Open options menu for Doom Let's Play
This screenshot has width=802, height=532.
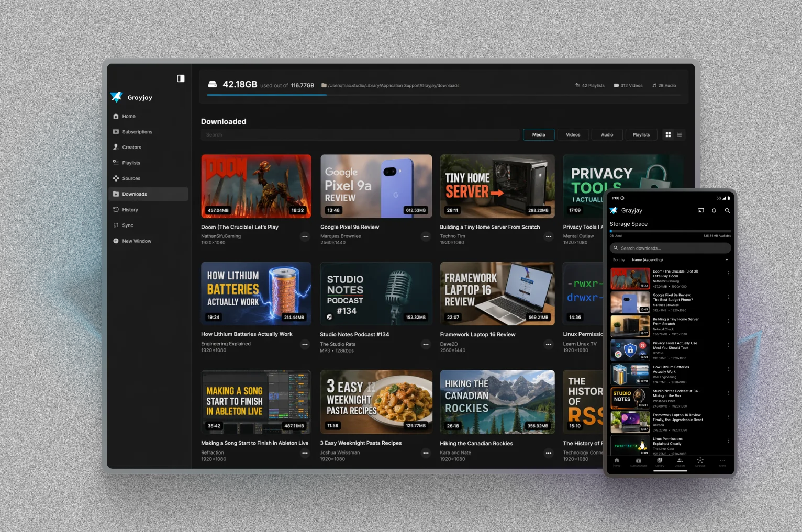click(305, 237)
